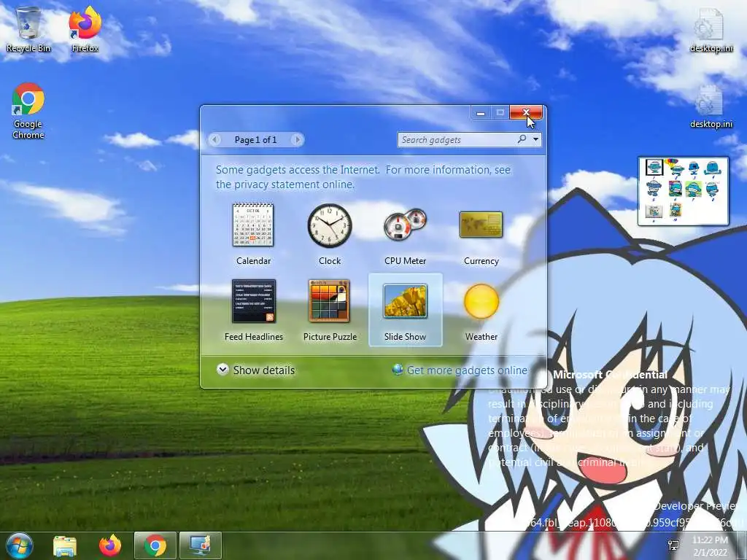Click the search magnifier icon in gadgets
Screen dimensions: 747x560
[522, 139]
